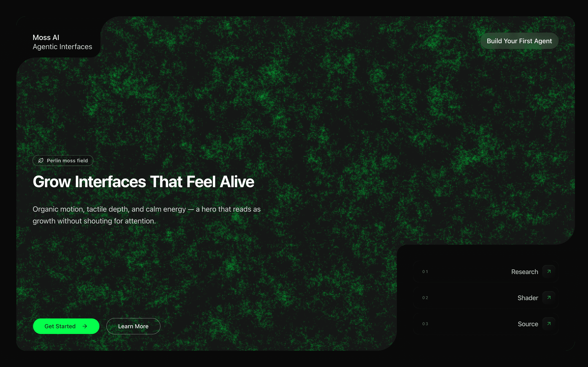Click the arrow icon inside Get Started
This screenshot has height=367, width=588.
85,326
